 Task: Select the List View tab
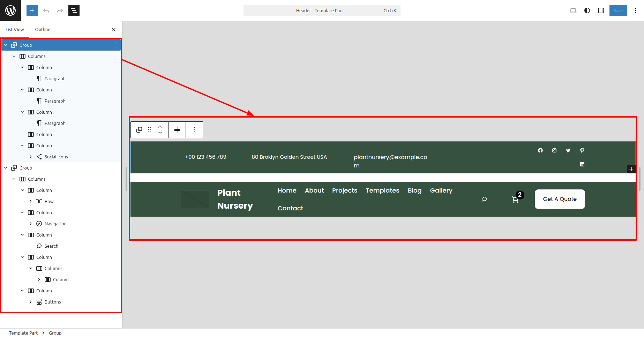(15, 30)
